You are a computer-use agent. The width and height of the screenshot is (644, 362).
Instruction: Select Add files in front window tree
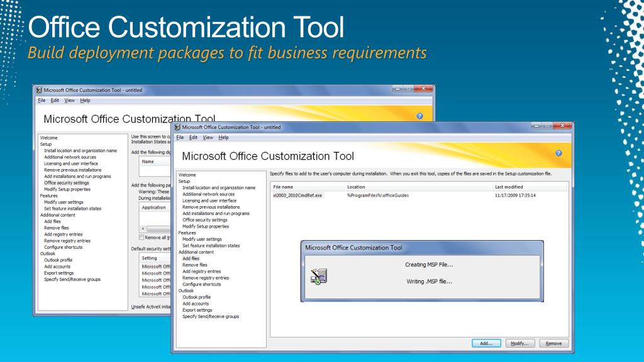(191, 258)
